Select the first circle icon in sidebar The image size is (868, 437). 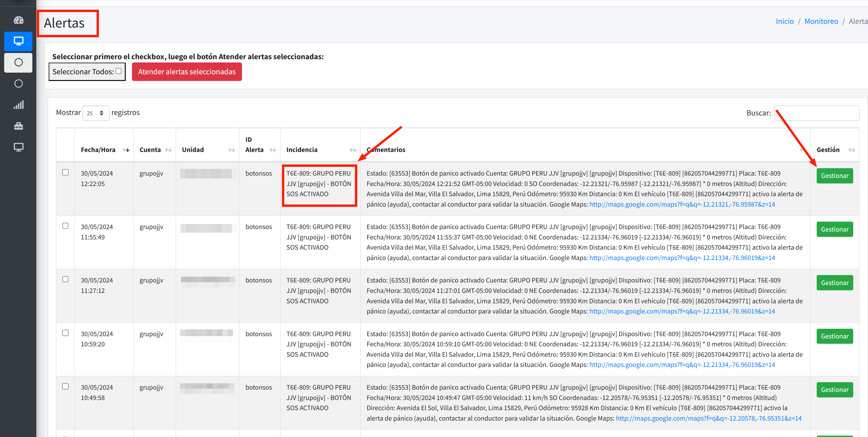[x=18, y=62]
